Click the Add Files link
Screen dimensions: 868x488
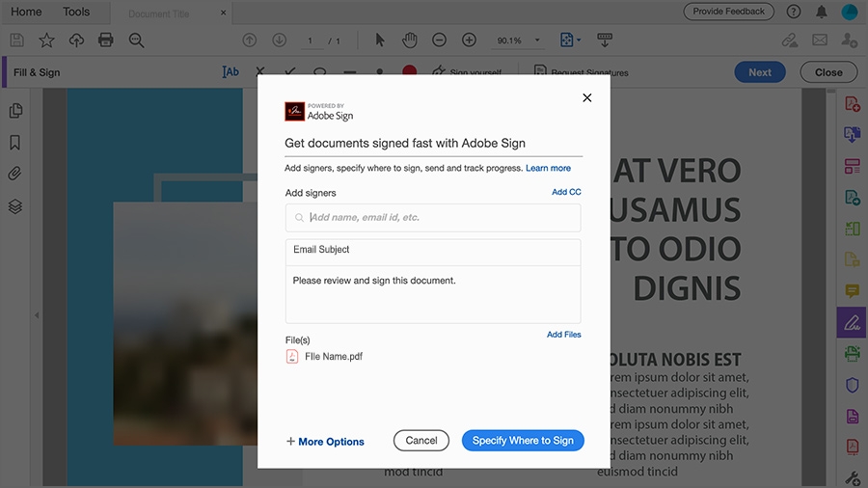tap(563, 335)
